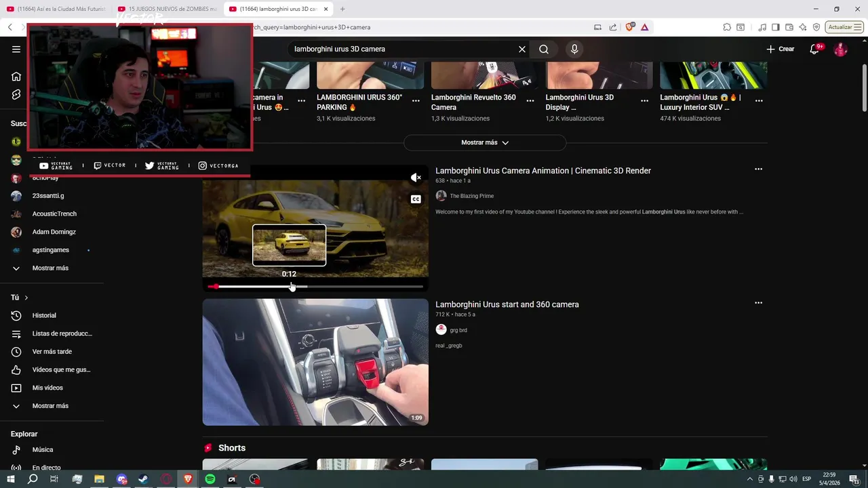Go to YouTube Home via sidebar icon
Screen dimensions: 868x488
coord(16,76)
